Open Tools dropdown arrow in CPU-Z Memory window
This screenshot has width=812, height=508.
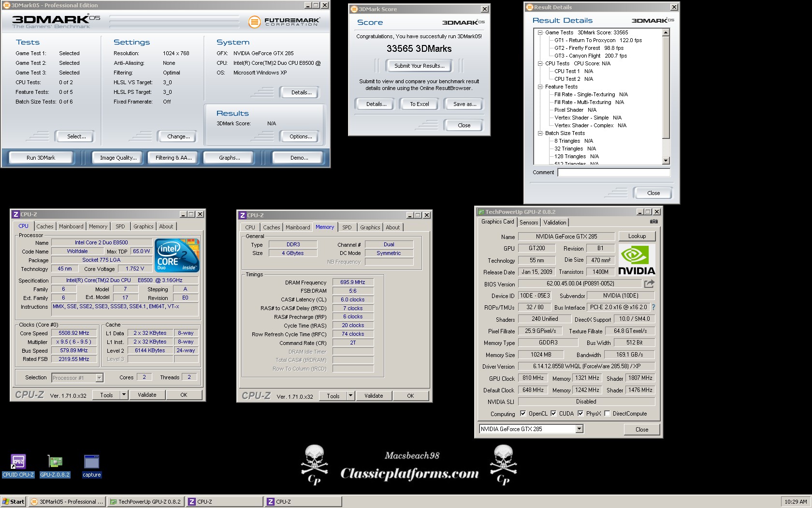pos(350,396)
